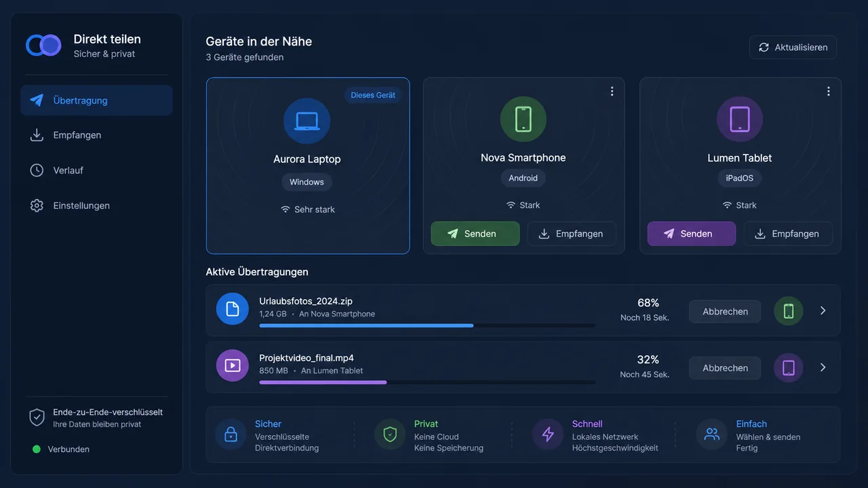The width and height of the screenshot is (868, 488).
Task: Click the purple tablet icon in Projektvideo row
Action: [x=789, y=367]
